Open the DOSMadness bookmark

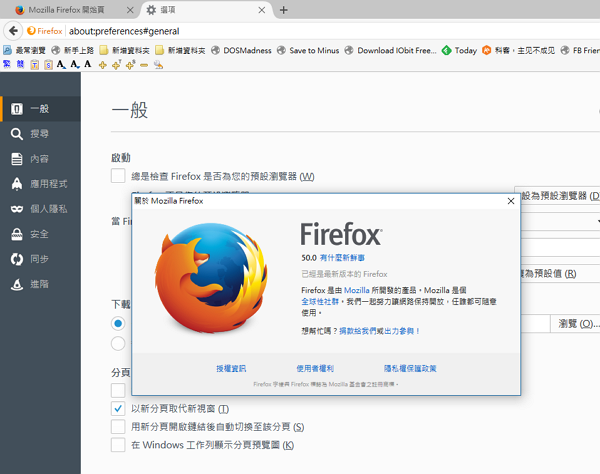point(241,50)
